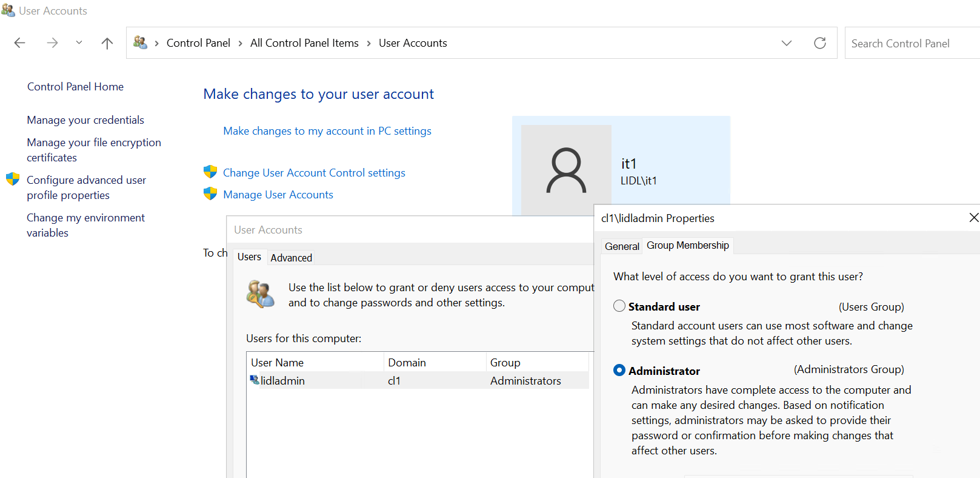Click the it1 user profile picture

click(566, 170)
